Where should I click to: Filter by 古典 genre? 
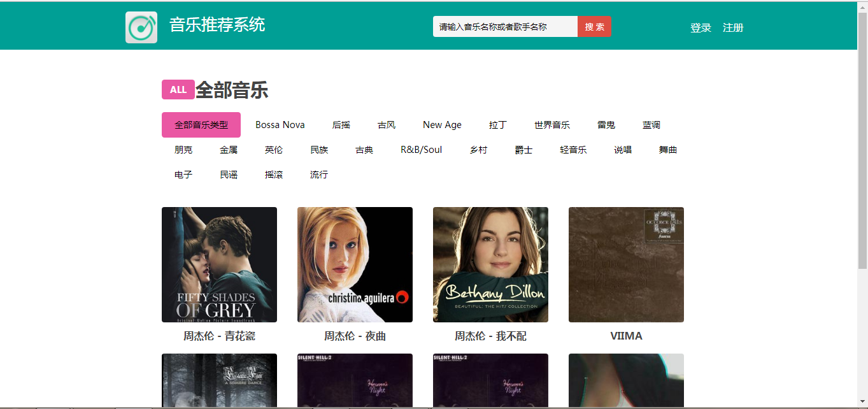[364, 150]
